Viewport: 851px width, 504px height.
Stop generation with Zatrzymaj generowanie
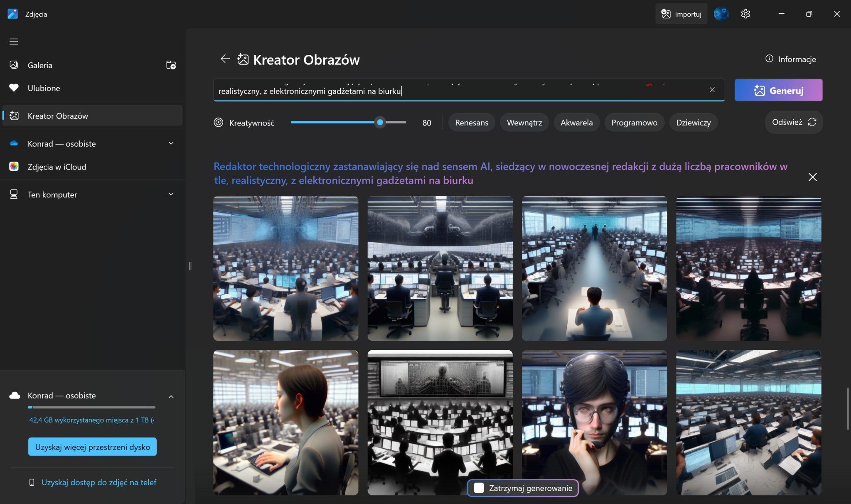tap(523, 488)
